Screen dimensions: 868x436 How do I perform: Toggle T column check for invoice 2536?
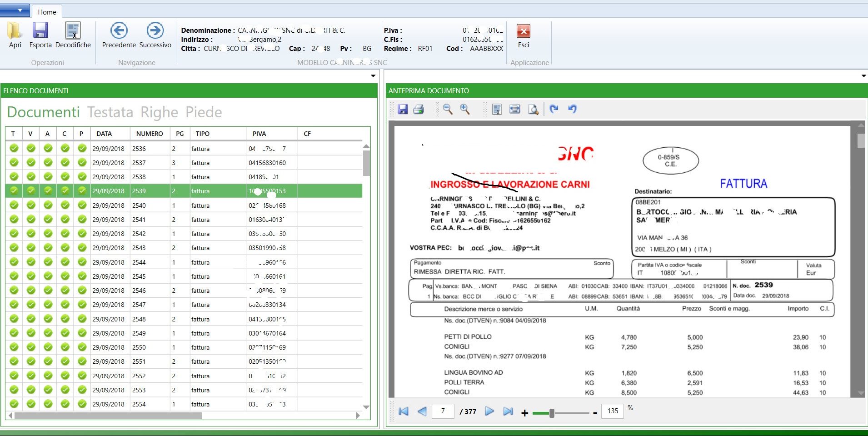[14, 149]
